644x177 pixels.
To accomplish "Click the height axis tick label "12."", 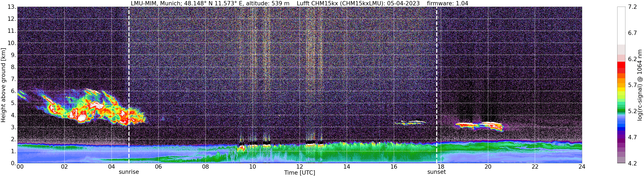I will (12, 19).
